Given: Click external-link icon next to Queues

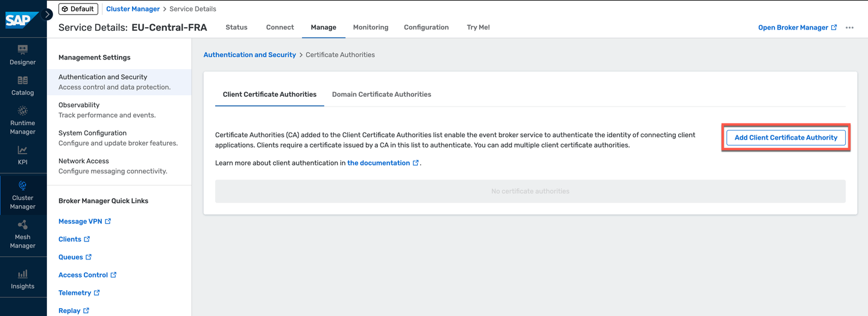Looking at the screenshot, I should (89, 257).
